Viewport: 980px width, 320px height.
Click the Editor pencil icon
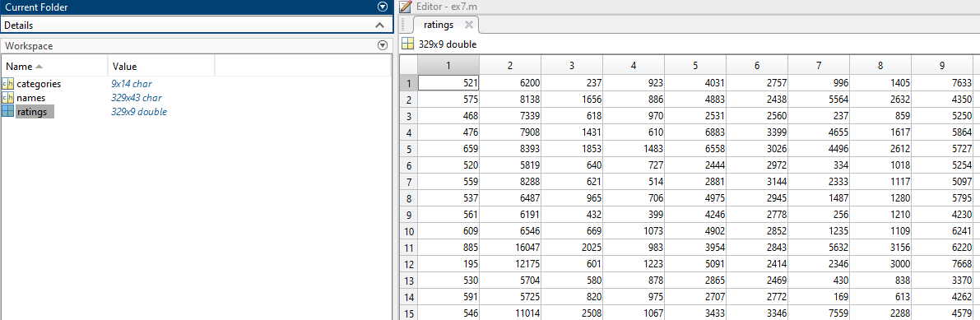click(x=406, y=7)
